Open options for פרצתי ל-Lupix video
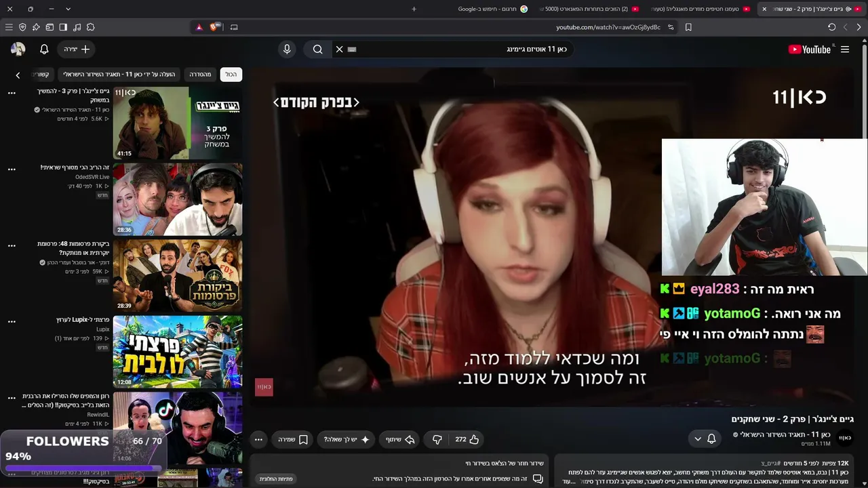The image size is (868, 488). tap(12, 322)
